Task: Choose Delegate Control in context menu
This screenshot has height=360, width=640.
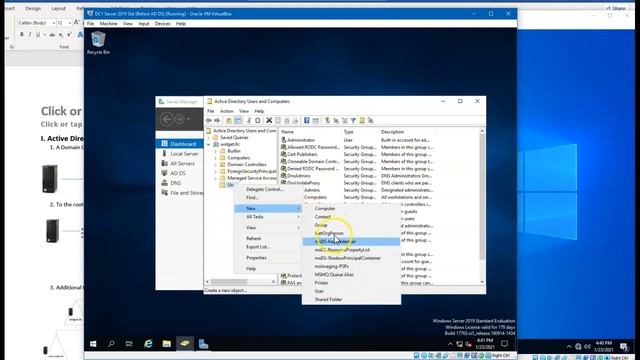Action: click(x=268, y=189)
